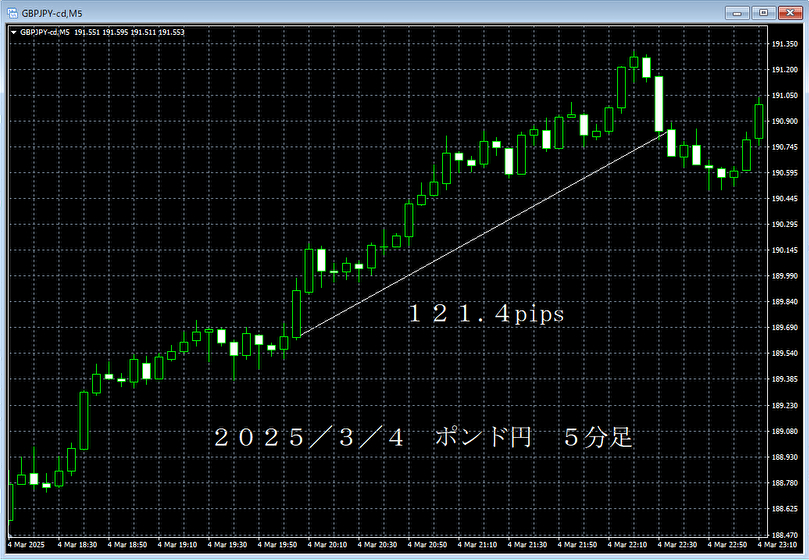809x560 pixels.
Task: Click the 4 Mar 19:50 time label
Action: 277,545
